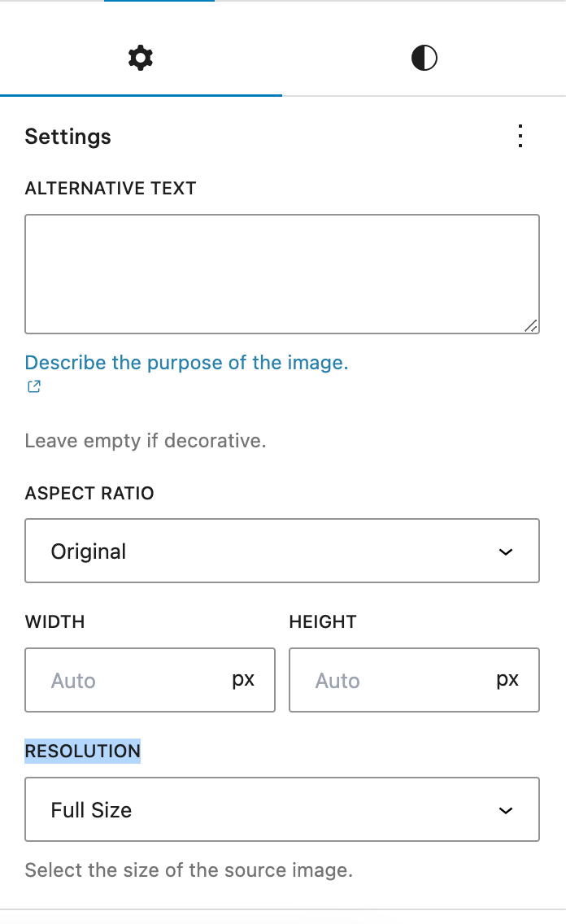Open "Describe the purpose of the image" link
This screenshot has width=566, height=924.
tap(186, 363)
